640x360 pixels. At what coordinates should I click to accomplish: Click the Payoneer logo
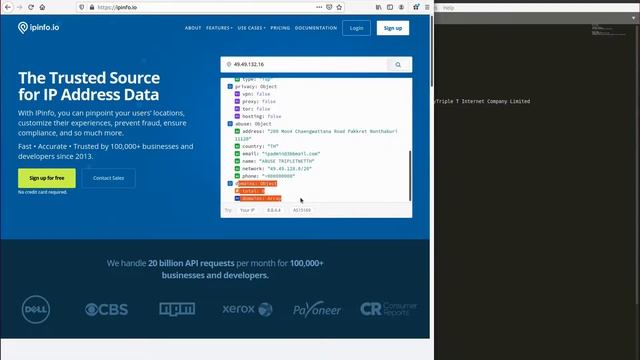(x=317, y=309)
